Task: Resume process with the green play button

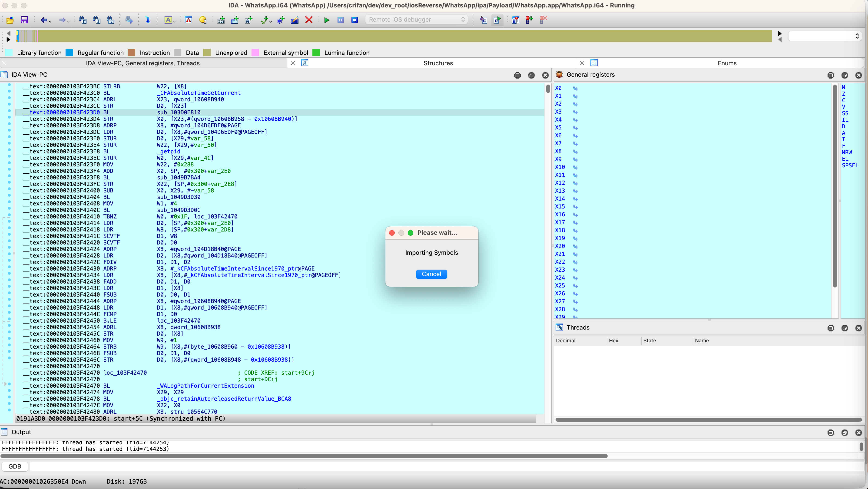Action: (x=327, y=20)
